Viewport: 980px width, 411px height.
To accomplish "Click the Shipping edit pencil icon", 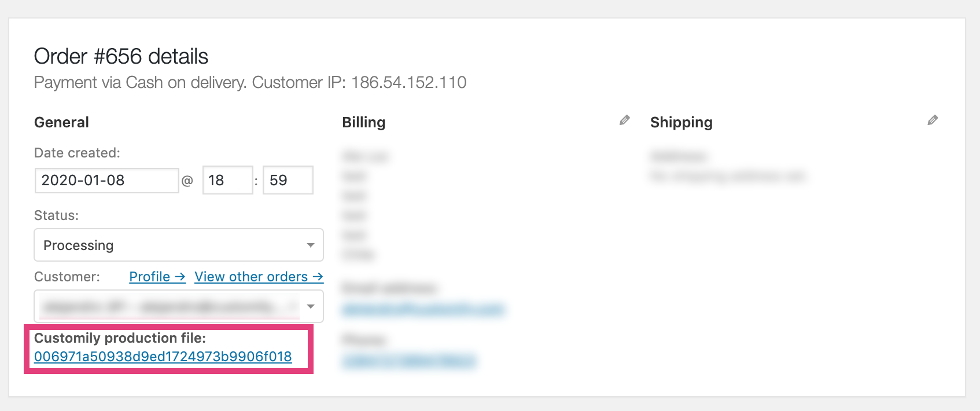I will click(x=933, y=120).
